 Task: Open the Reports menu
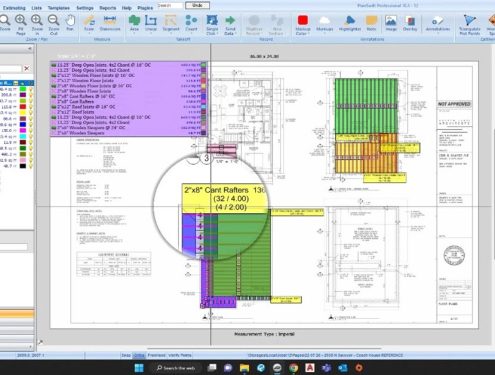(x=107, y=8)
